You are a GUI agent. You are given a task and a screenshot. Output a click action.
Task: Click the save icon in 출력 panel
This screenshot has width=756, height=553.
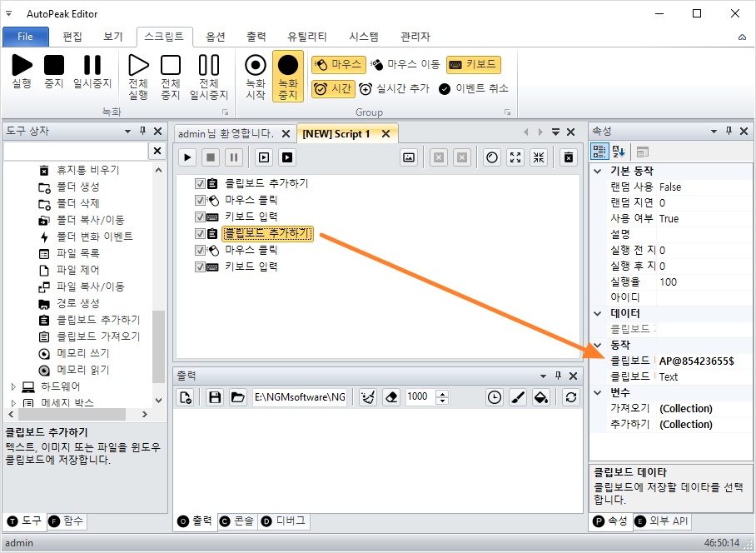click(215, 397)
